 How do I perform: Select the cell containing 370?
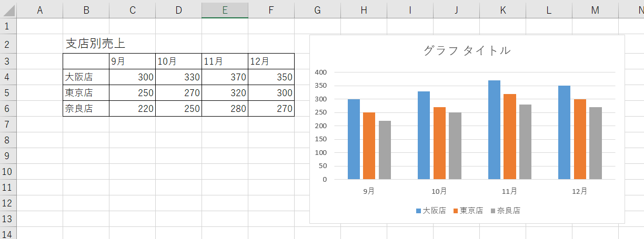[225, 77]
